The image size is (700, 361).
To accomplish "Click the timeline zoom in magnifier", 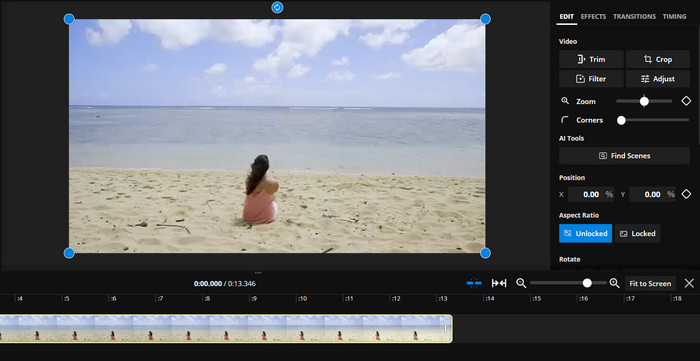I will pos(614,283).
